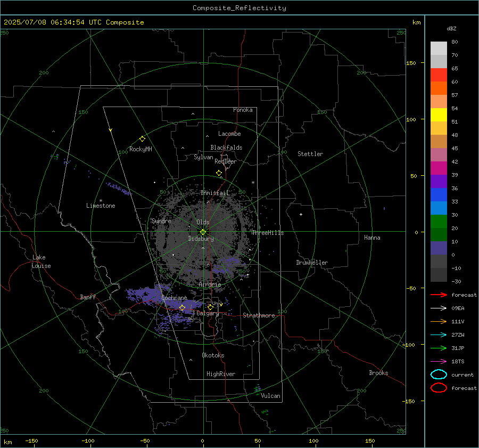Click the dBZ legend heading
479x448 pixels.
click(x=451, y=29)
